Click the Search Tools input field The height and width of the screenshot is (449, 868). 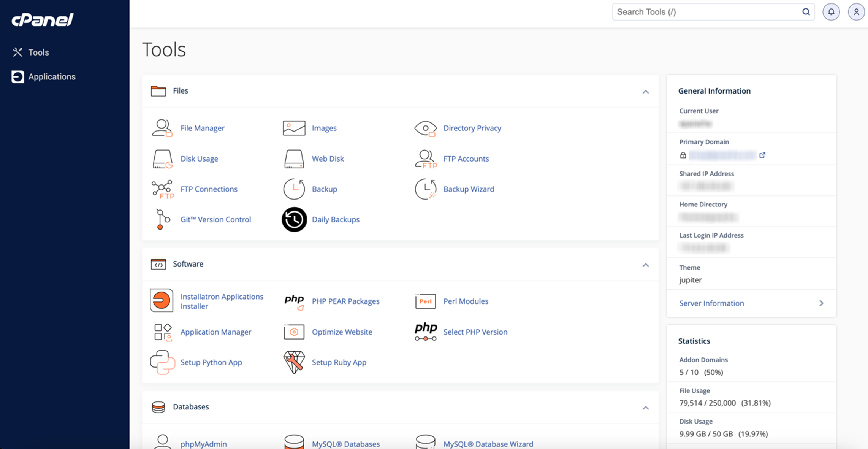coord(707,12)
